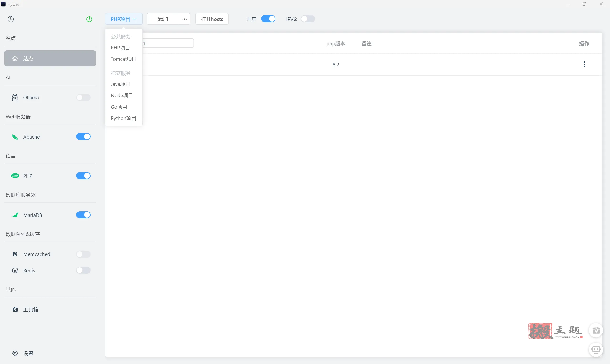This screenshot has height=364, width=610.
Task: Click the MariaDB seal icon
Action: pyautogui.click(x=15, y=215)
